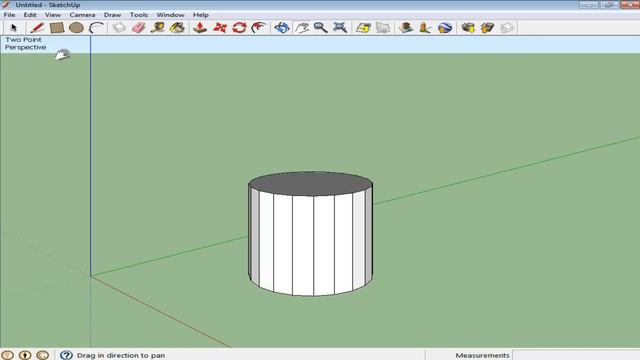
Task: Click the cylinder's dark top face
Action: (310, 184)
